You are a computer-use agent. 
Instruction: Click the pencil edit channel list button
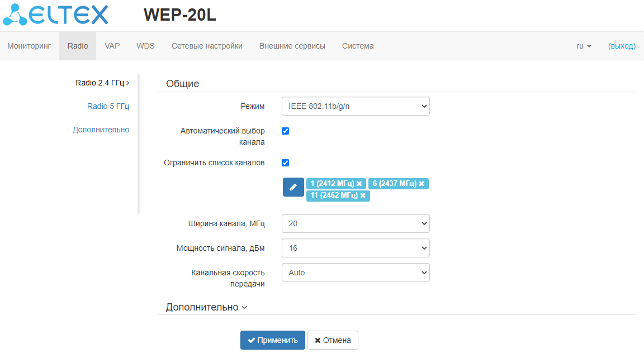(293, 187)
